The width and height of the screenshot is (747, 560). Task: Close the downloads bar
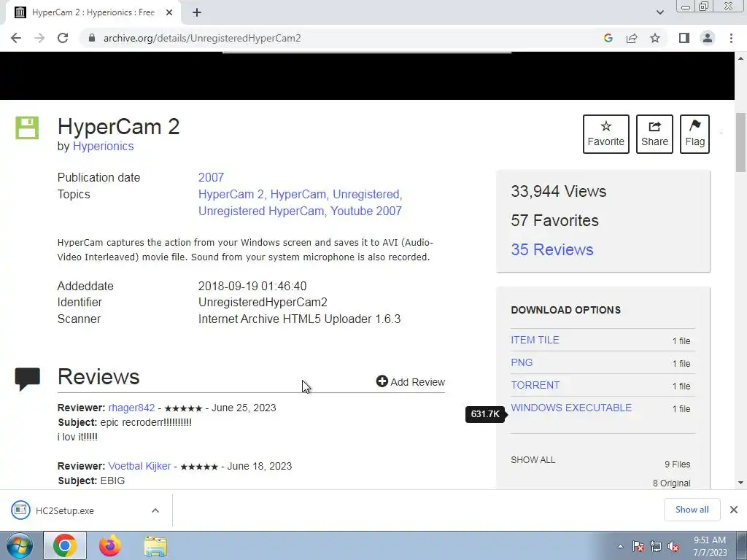(x=734, y=510)
